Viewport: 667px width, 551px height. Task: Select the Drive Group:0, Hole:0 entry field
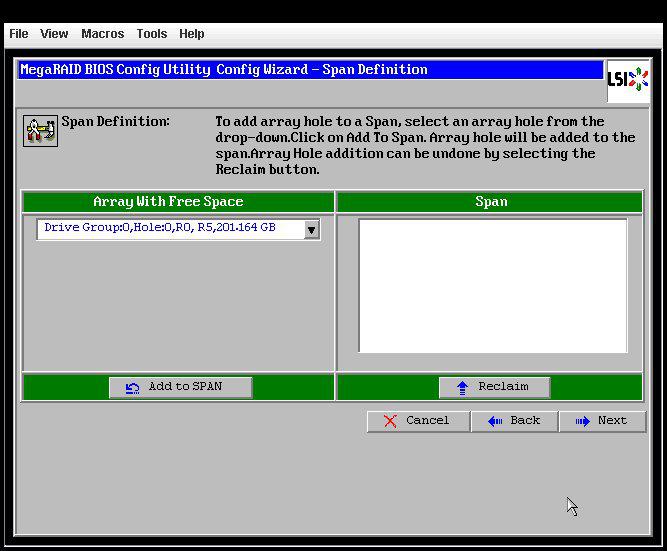point(168,229)
